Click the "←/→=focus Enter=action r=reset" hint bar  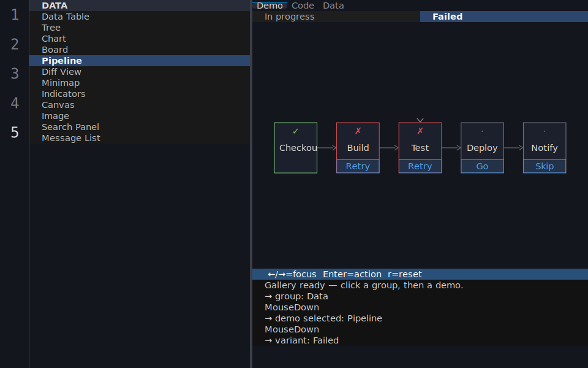420,274
